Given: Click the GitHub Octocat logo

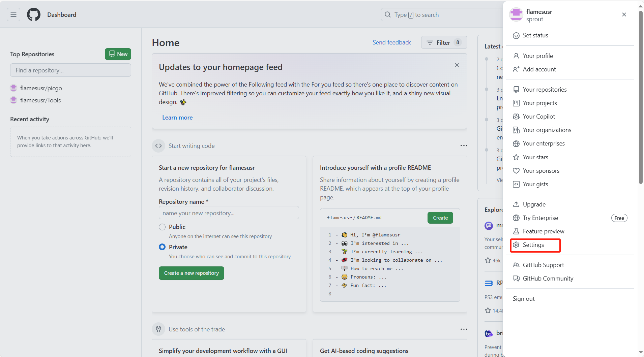Looking at the screenshot, I should (34, 14).
